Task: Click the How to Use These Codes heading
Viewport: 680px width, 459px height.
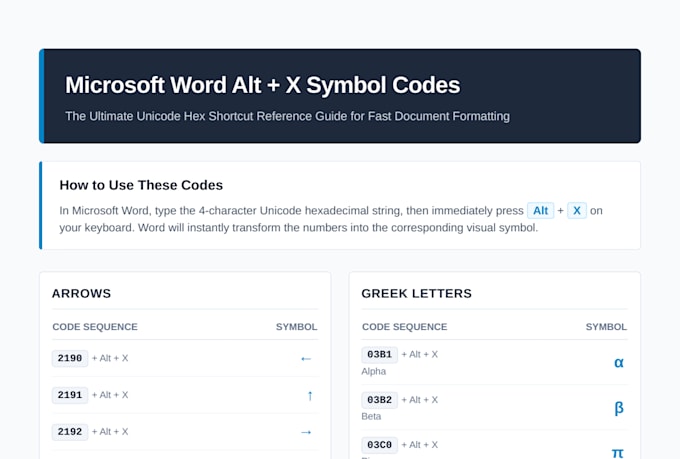Action: (x=141, y=185)
